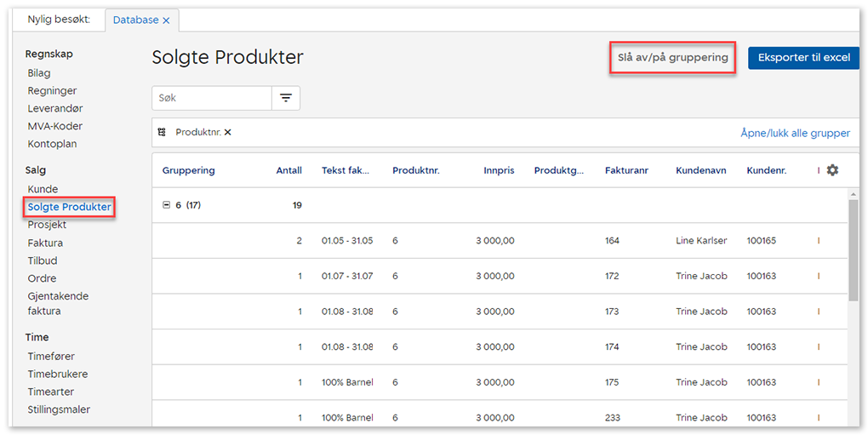This screenshot has height=435, width=868.
Task: Open Faktura in the Salg menu
Action: click(x=45, y=243)
